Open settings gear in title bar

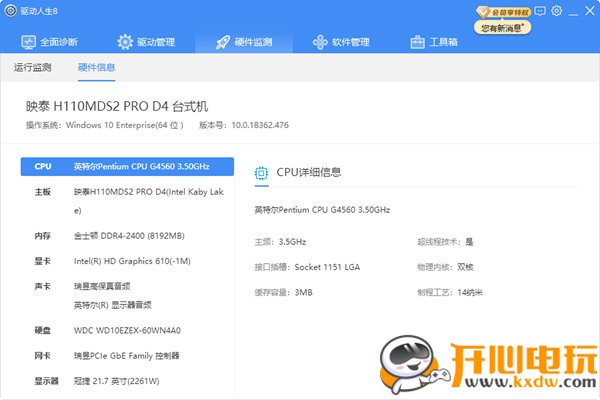[x=557, y=11]
